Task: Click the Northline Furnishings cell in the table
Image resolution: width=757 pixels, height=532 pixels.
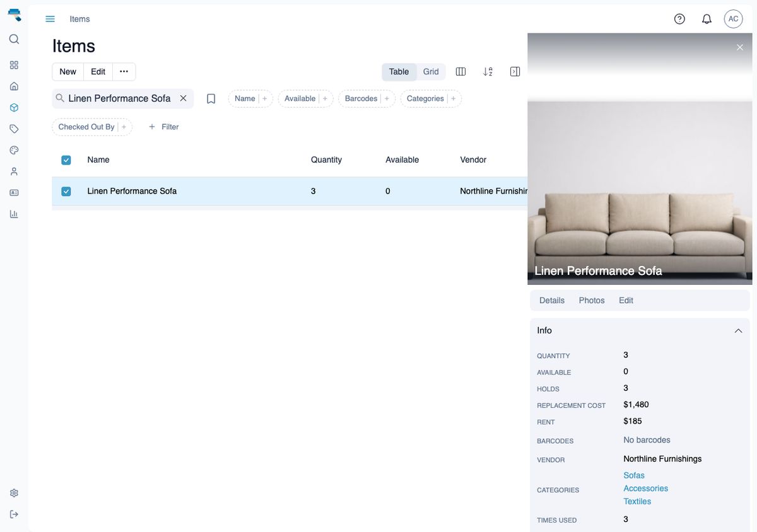Action: coord(494,191)
